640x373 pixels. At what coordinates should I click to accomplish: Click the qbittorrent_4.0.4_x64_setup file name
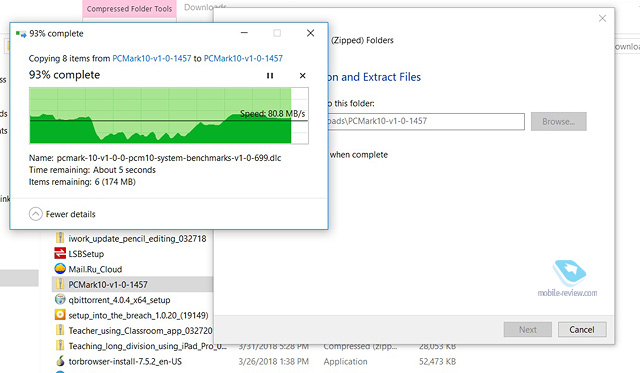(119, 300)
